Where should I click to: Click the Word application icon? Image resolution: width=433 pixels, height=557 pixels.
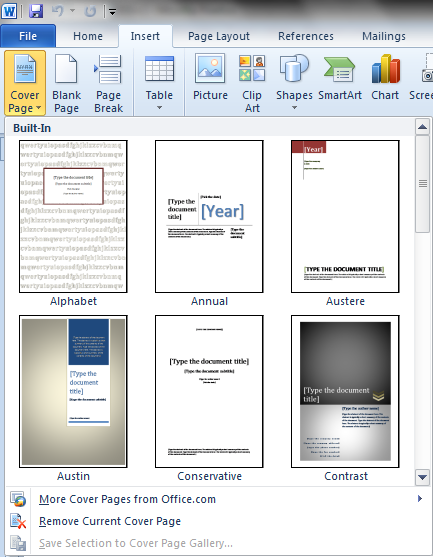tap(9, 11)
